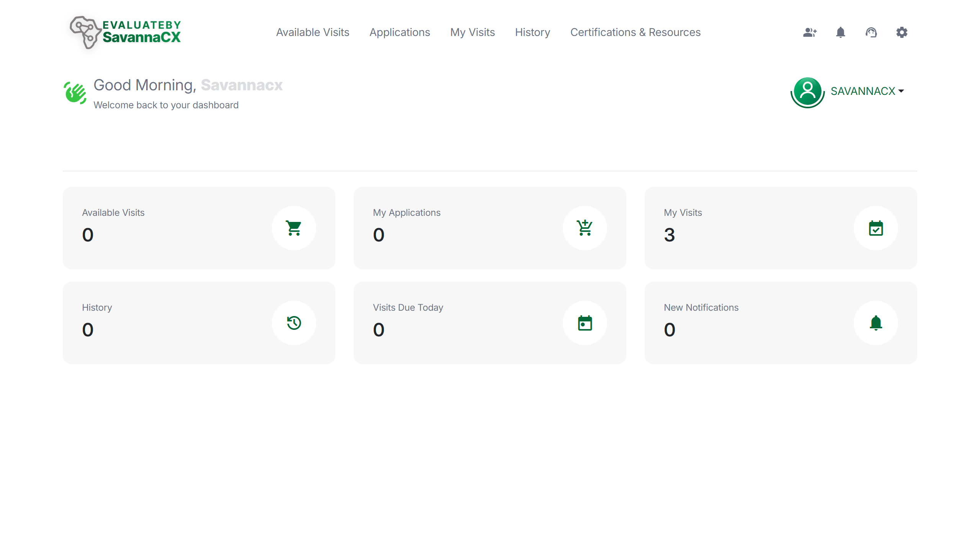Open the settings gear icon
The image size is (980, 551).
[x=902, y=32]
